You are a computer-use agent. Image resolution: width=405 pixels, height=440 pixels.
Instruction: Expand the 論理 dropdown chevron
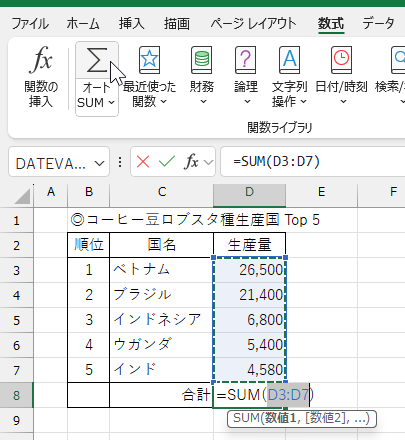coord(247,101)
